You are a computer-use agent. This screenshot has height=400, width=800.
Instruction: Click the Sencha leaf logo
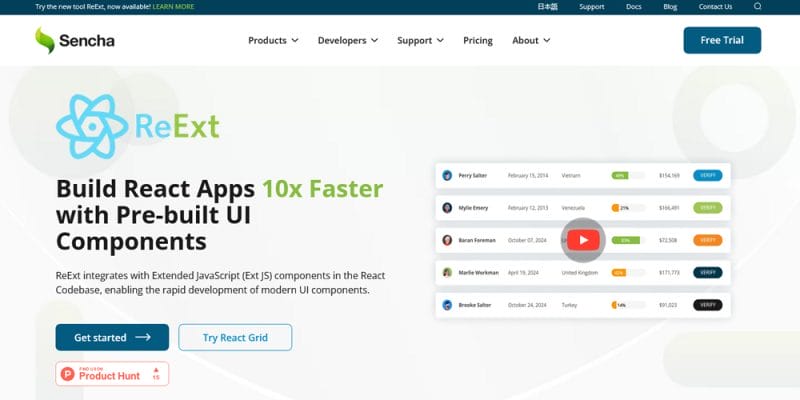(44, 41)
